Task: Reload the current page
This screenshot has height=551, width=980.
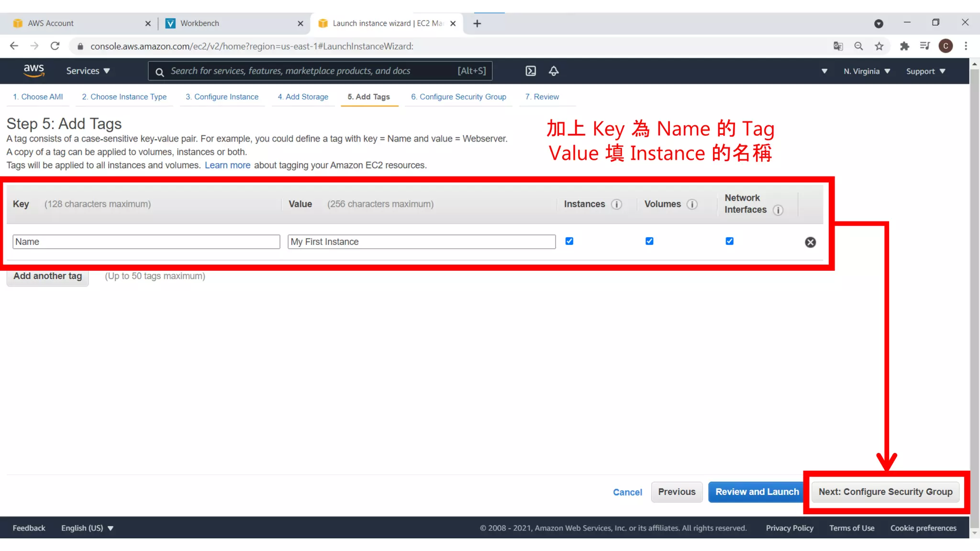Action: pyautogui.click(x=55, y=46)
